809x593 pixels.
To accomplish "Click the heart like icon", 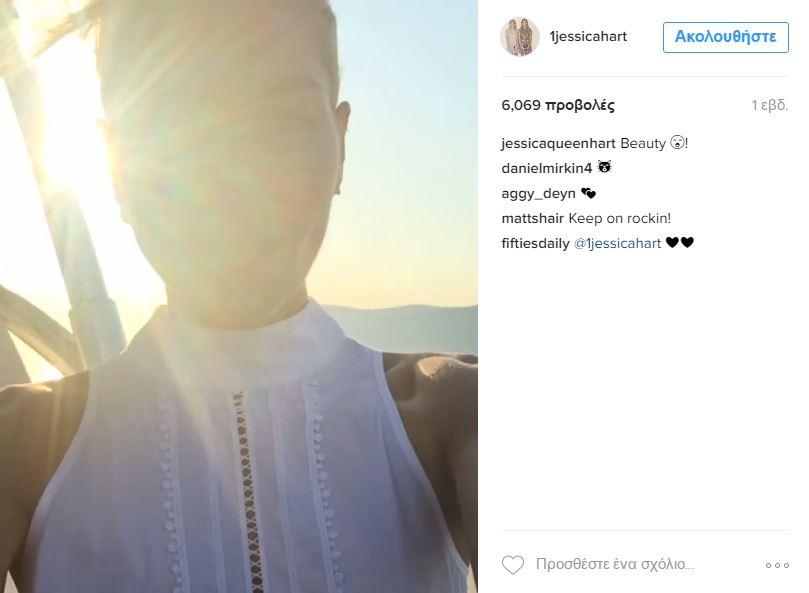I will coord(512,565).
